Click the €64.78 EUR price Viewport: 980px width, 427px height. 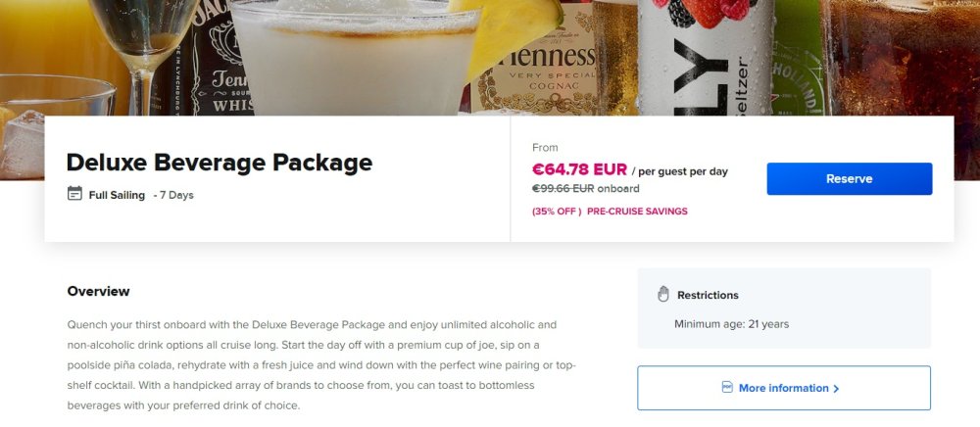579,169
